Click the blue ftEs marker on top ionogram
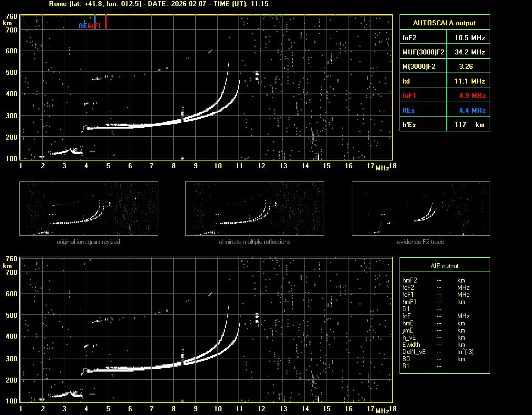The image size is (532, 415). pos(95,22)
